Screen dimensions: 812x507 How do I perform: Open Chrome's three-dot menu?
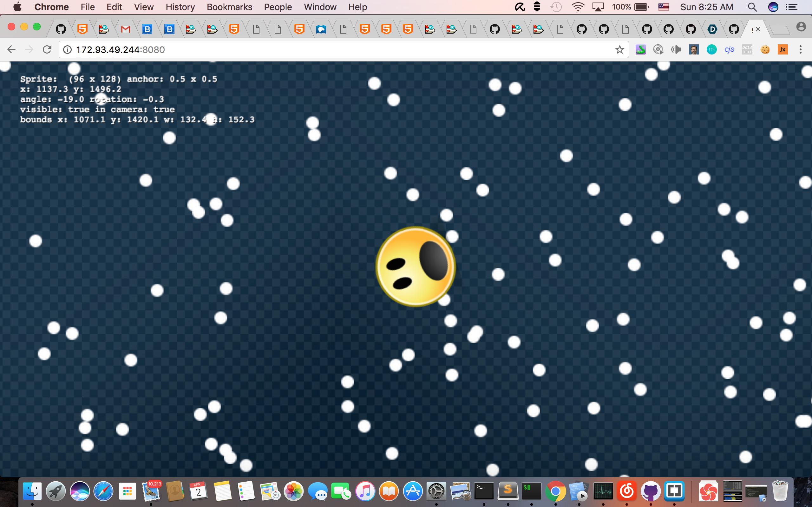pyautogui.click(x=800, y=50)
